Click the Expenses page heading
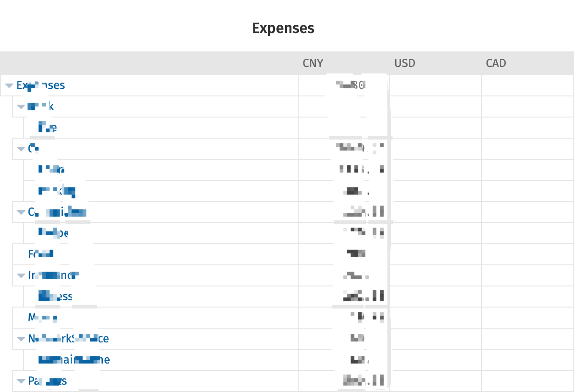The height and width of the screenshot is (392, 582). [x=283, y=28]
